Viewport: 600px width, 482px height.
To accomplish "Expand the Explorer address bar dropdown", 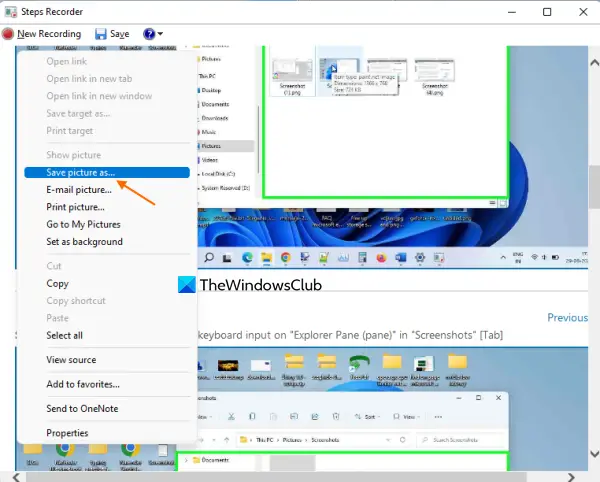I will click(388, 440).
